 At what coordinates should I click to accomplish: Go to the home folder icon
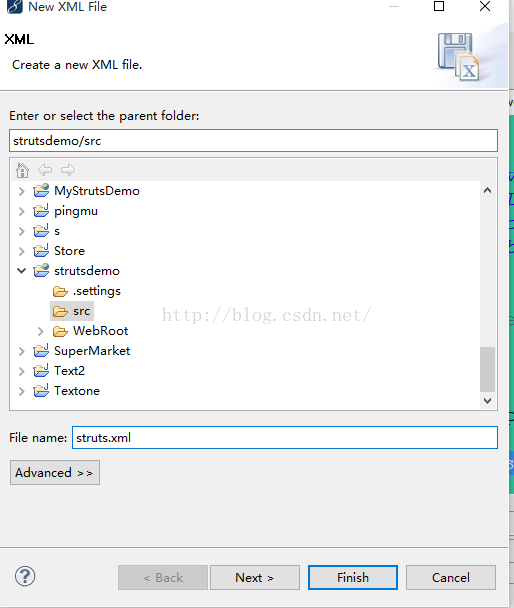[x=22, y=170]
